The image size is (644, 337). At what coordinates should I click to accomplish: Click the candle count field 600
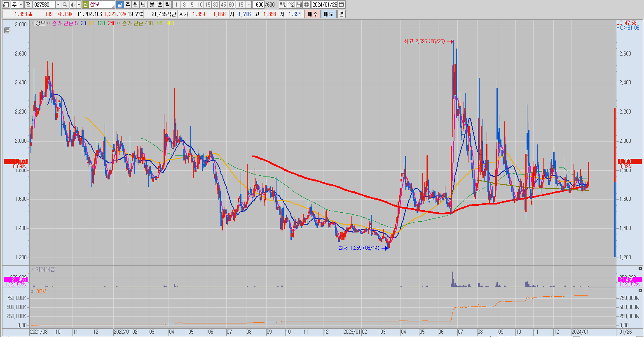259,5
